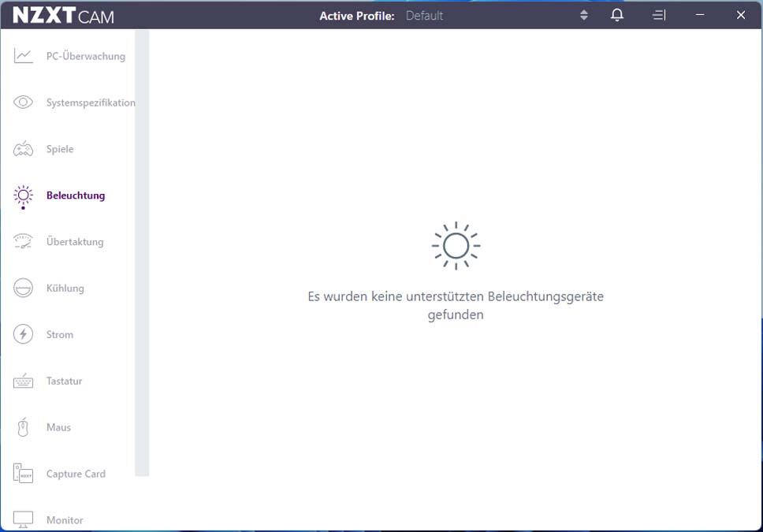Click the sidebar vertical scrollbar

[x=142, y=252]
